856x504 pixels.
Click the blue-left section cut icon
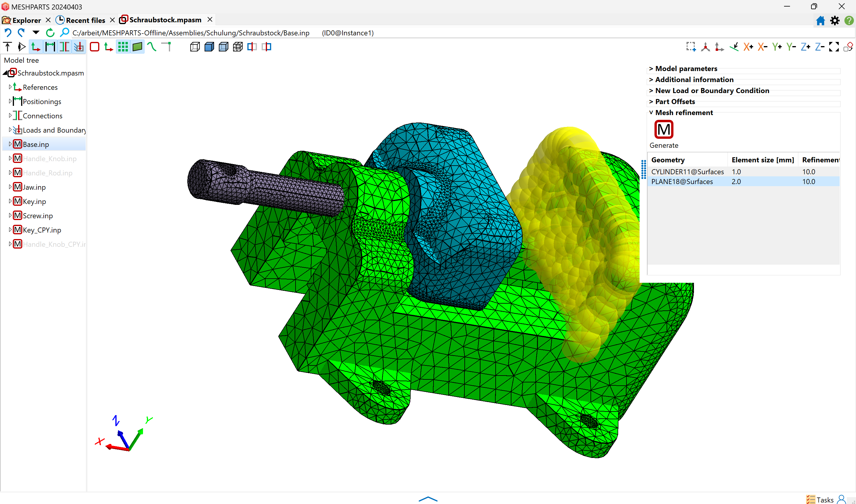coord(252,46)
